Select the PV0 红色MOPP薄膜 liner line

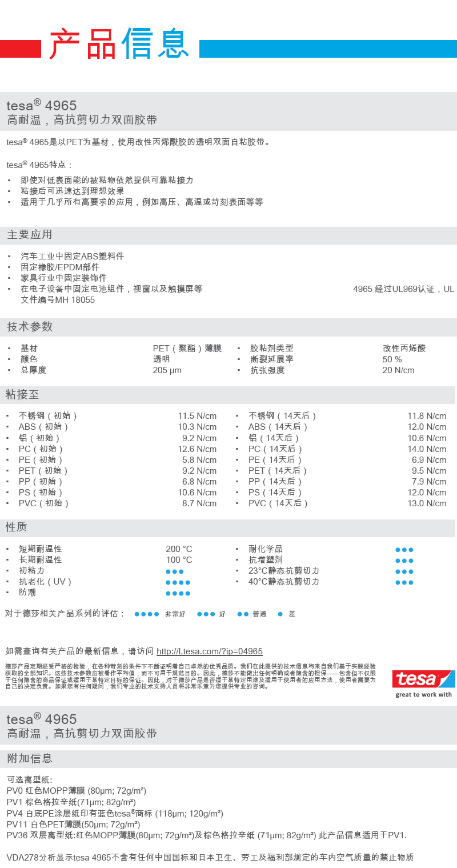click(x=77, y=791)
